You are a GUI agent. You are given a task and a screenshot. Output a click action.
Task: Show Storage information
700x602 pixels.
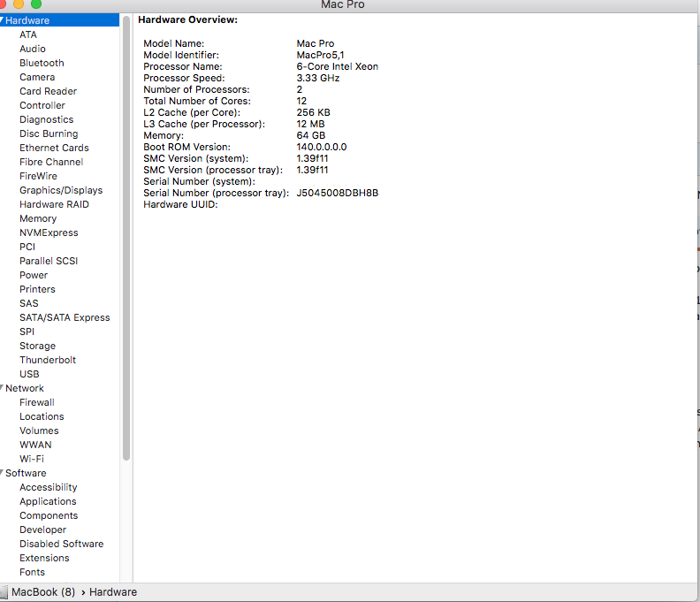[37, 346]
